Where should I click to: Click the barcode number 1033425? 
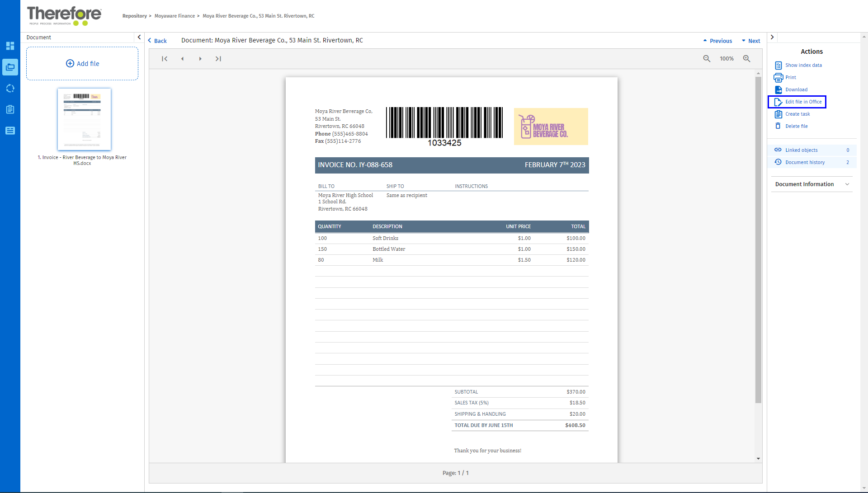[444, 143]
